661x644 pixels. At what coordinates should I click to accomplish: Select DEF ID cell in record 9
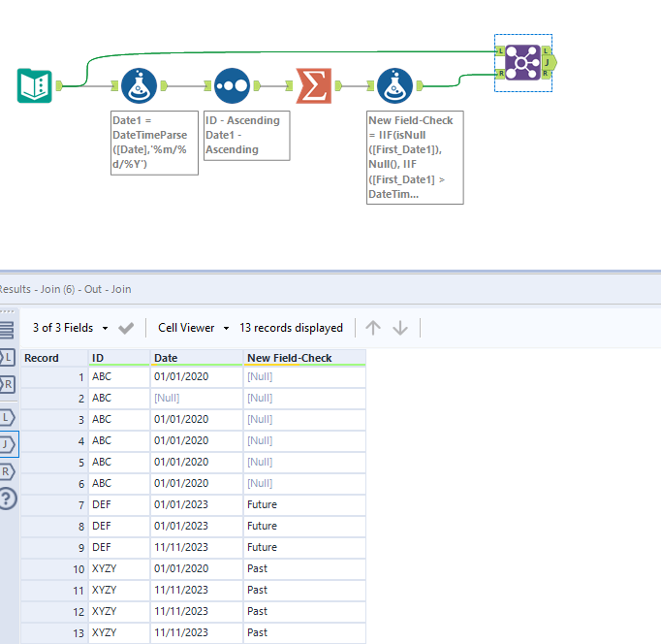(x=119, y=547)
